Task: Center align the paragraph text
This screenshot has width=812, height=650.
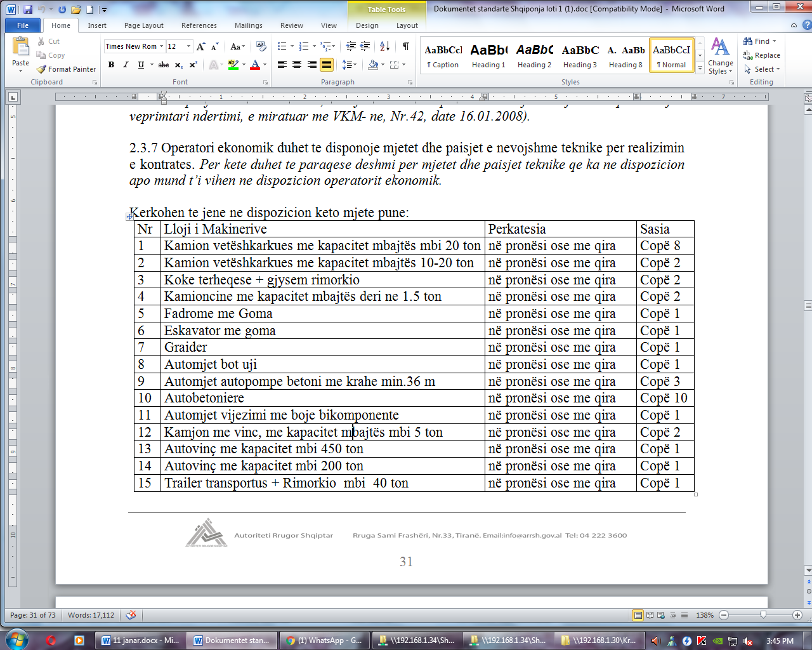Action: [x=297, y=65]
